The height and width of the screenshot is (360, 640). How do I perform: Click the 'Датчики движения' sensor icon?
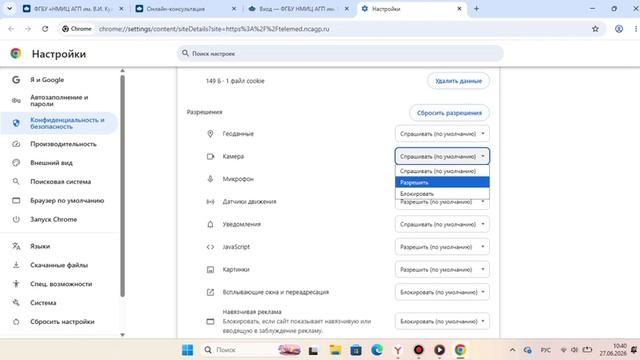click(210, 202)
